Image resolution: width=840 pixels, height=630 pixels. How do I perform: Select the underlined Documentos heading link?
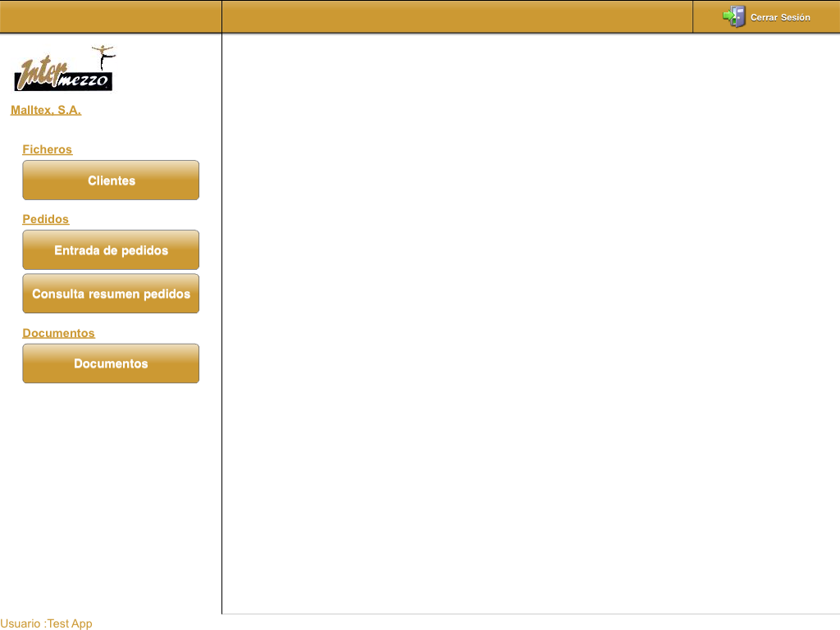click(x=58, y=333)
